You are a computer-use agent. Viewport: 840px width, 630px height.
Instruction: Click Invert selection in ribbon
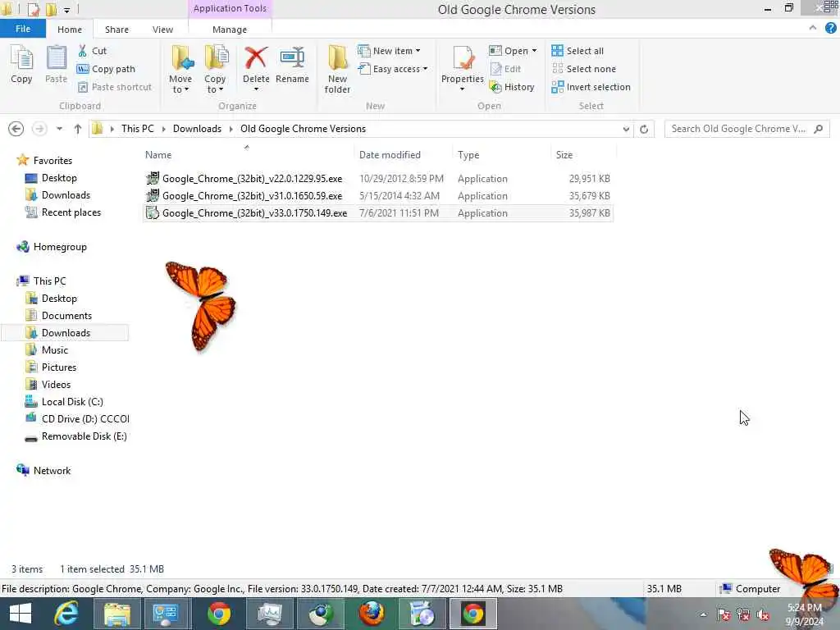[x=591, y=87]
